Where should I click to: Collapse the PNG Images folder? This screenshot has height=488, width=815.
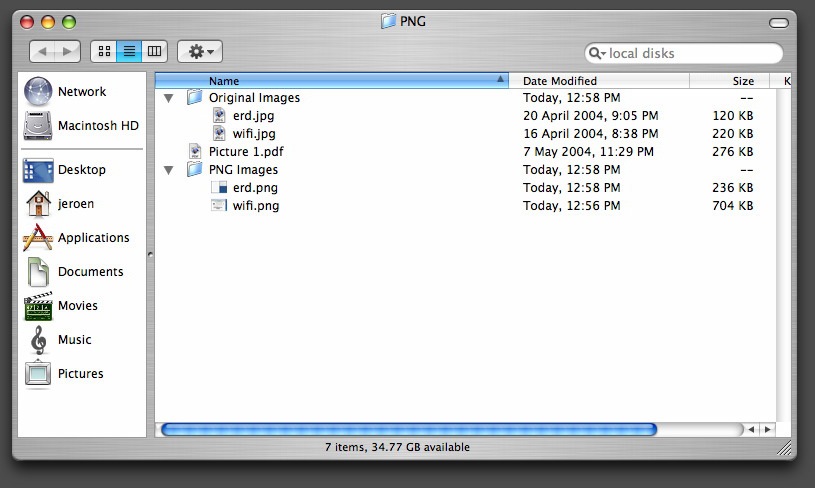(168, 170)
